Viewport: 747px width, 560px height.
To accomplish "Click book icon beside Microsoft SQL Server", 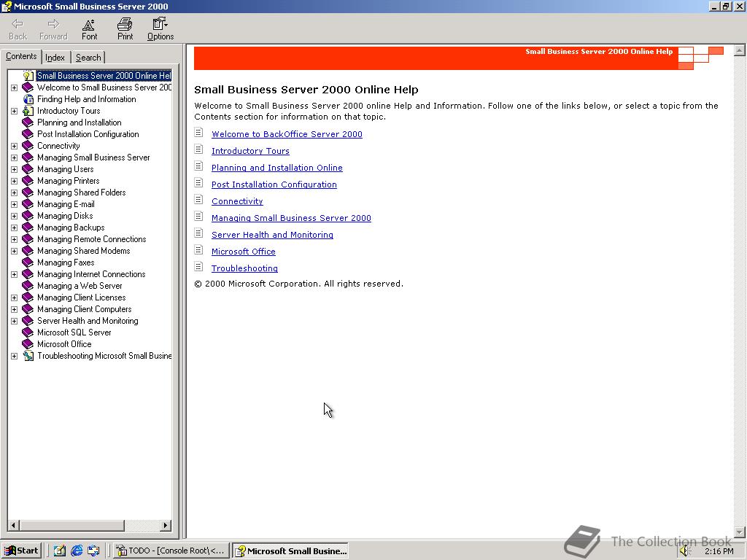I will click(x=28, y=332).
